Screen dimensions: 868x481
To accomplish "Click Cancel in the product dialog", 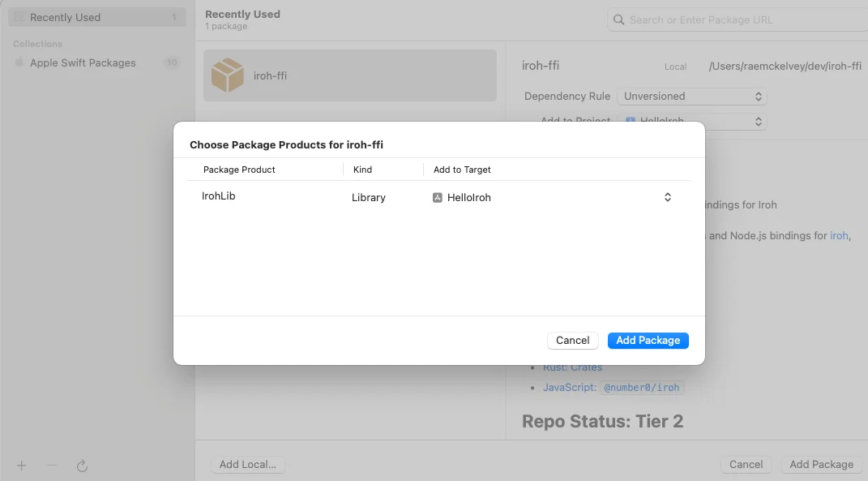I will (x=573, y=340).
